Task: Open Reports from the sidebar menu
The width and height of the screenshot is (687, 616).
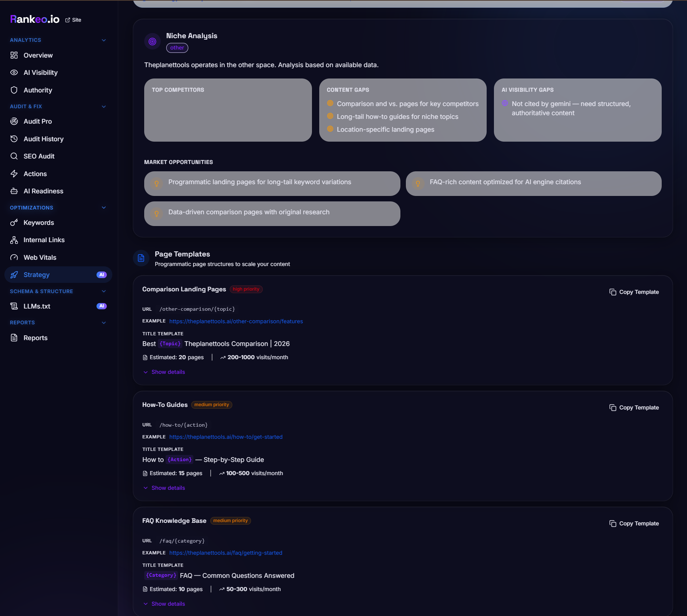Action: click(x=35, y=338)
